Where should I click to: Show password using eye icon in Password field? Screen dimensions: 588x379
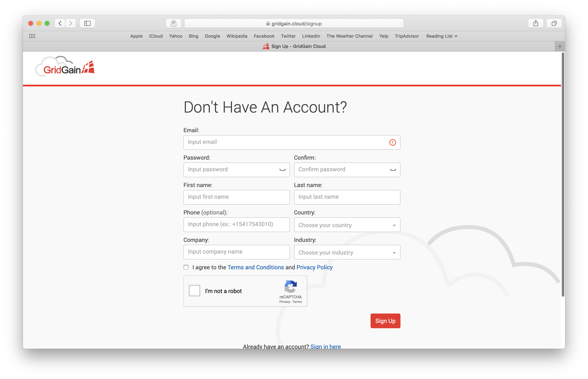point(282,170)
